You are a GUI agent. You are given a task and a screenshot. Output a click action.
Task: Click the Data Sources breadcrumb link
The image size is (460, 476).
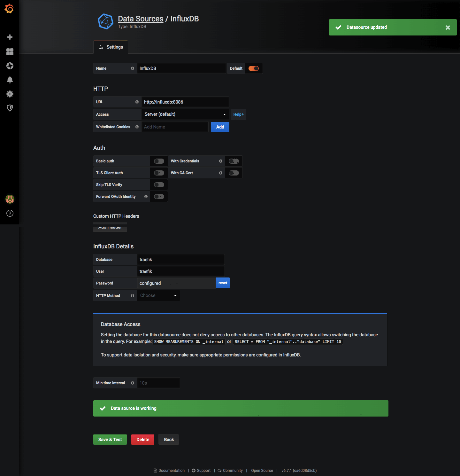tap(141, 19)
